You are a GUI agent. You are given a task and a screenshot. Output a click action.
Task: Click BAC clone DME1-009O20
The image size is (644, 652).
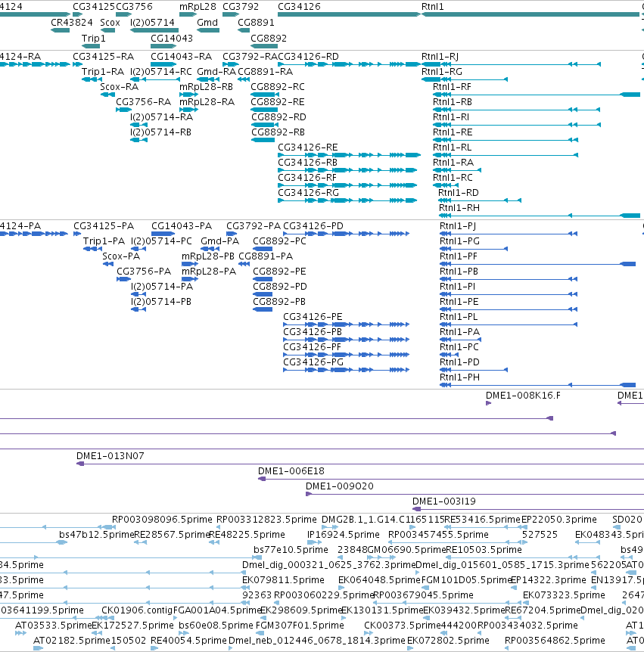coord(340,486)
